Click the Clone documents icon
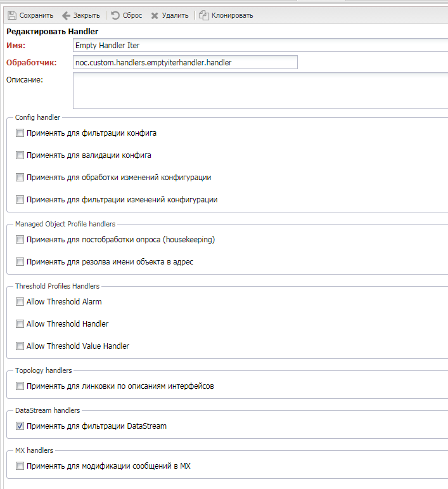 (x=204, y=15)
